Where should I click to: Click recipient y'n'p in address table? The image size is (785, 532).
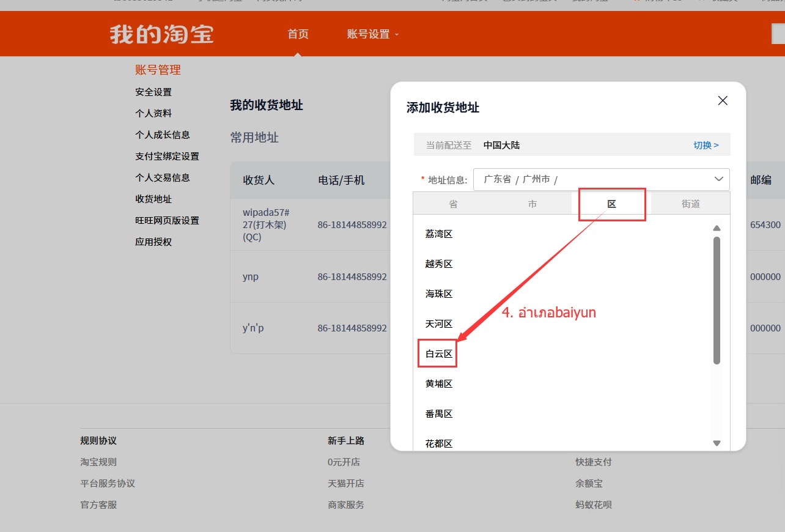253,328
